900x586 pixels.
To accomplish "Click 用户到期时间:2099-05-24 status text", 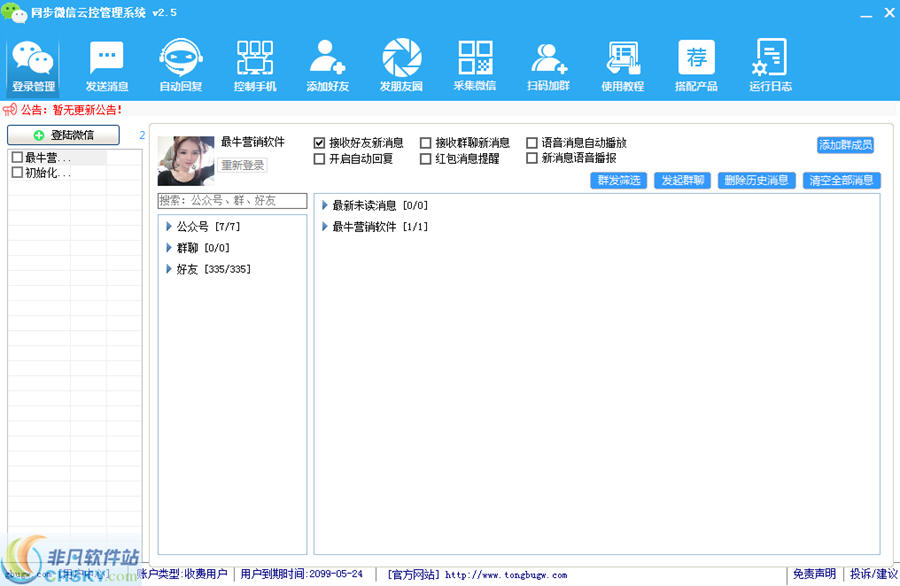I will pos(302,574).
